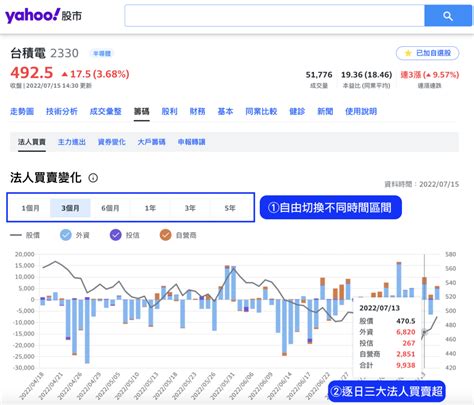The height and width of the screenshot is (405, 474).
Task: Open the 技術分析 tab
Action: 62,111
